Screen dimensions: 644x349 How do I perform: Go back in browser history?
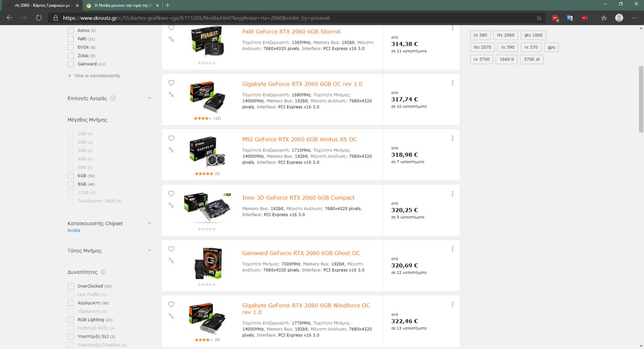tap(9, 18)
